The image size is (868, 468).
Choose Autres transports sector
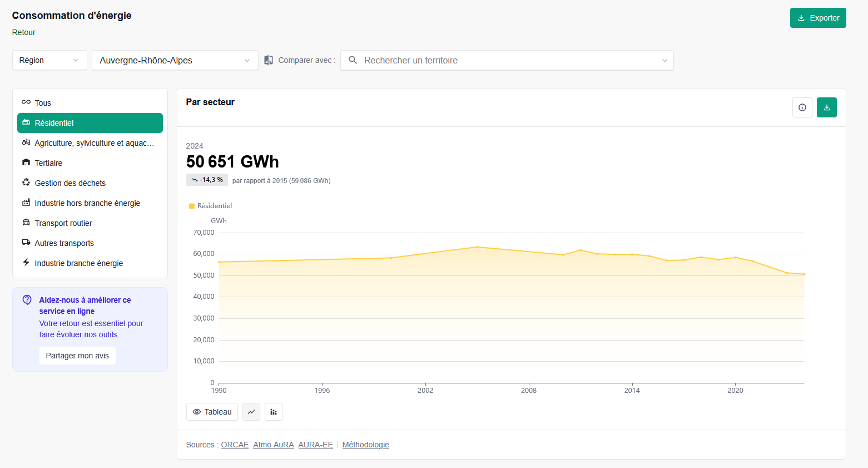[x=90, y=243]
